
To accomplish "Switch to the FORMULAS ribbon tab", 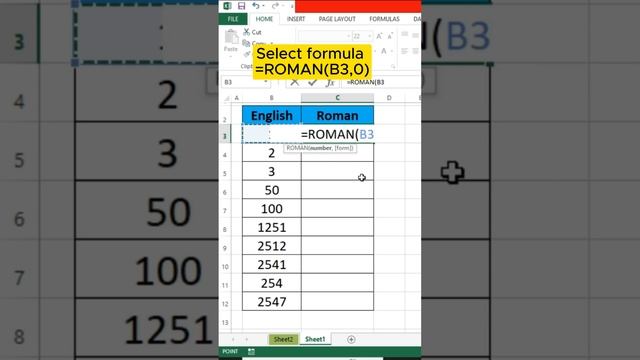I will point(384,19).
